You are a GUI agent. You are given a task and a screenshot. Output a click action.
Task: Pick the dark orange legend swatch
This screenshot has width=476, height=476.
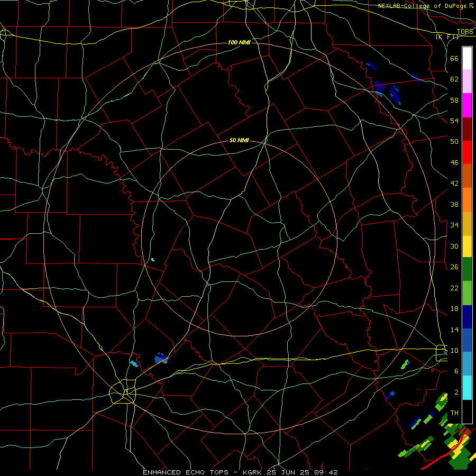[x=467, y=176]
